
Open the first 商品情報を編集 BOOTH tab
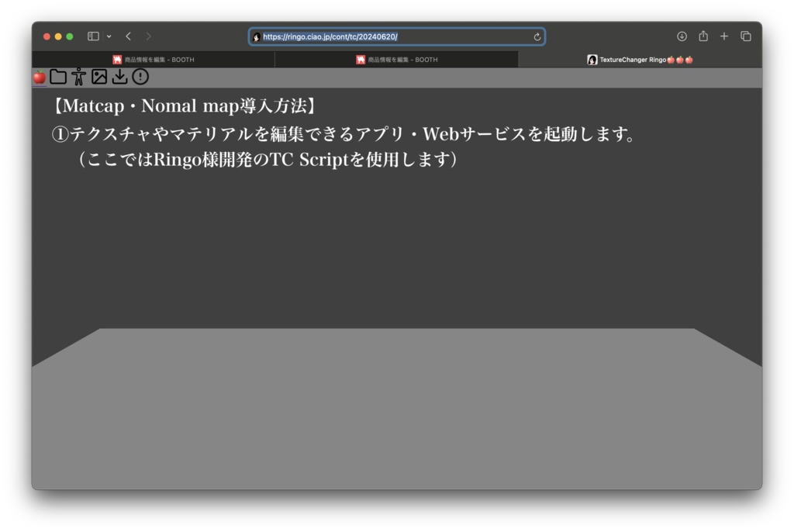[154, 59]
